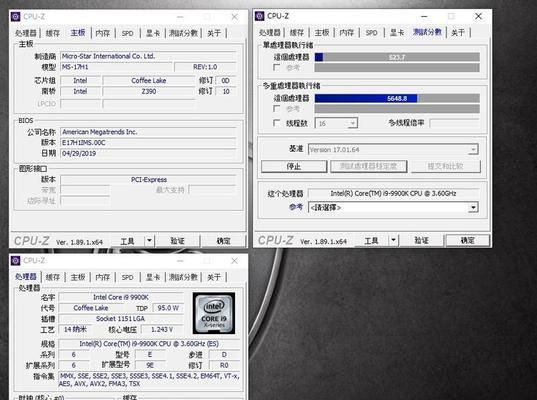Screen dimensions: 537x400
Task: Open 主板 tab in processor window
Action: (78, 277)
